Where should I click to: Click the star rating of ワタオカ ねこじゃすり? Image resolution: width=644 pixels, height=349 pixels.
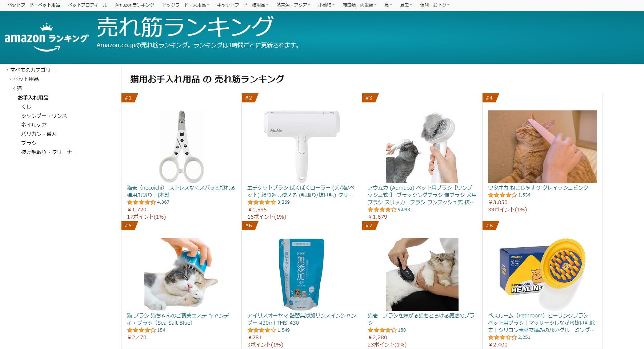(502, 195)
